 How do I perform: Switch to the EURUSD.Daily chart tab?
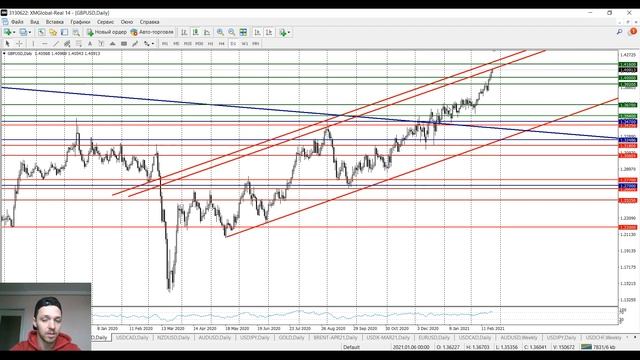coord(434,338)
